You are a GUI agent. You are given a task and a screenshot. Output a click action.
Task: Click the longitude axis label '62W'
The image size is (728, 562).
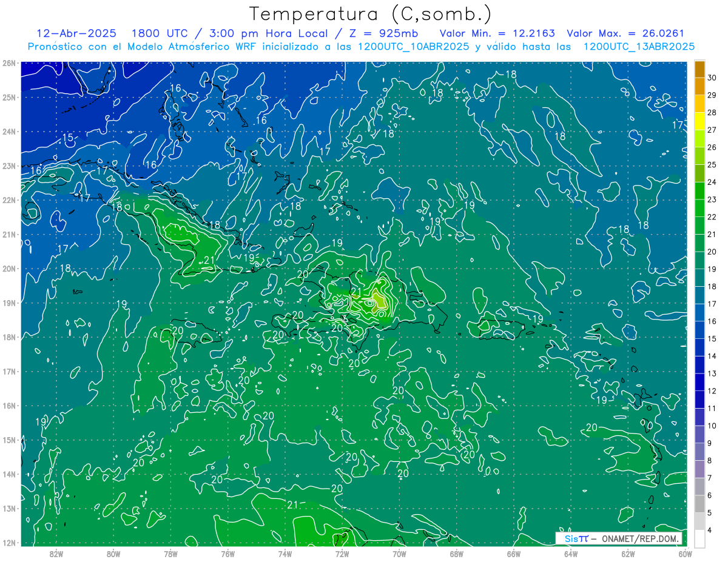tap(628, 553)
